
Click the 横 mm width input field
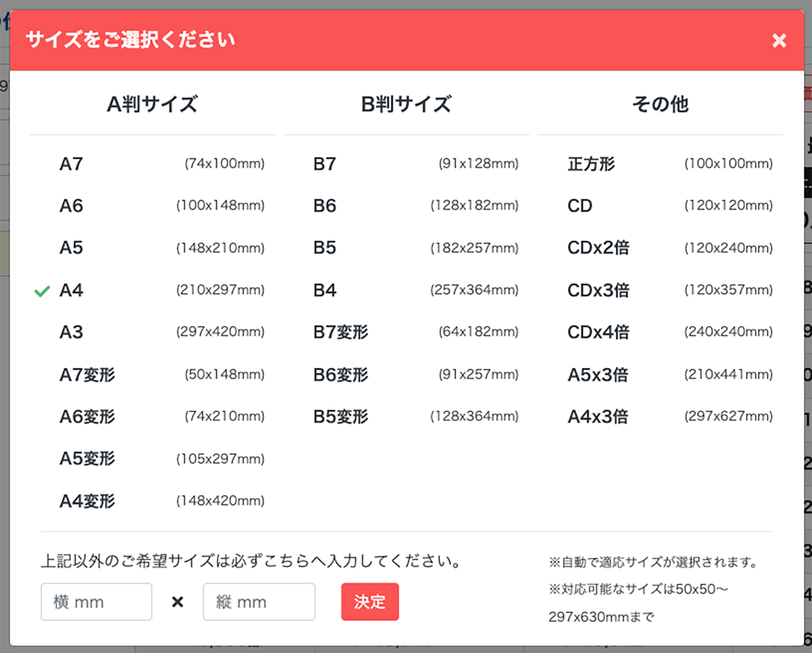click(x=96, y=602)
